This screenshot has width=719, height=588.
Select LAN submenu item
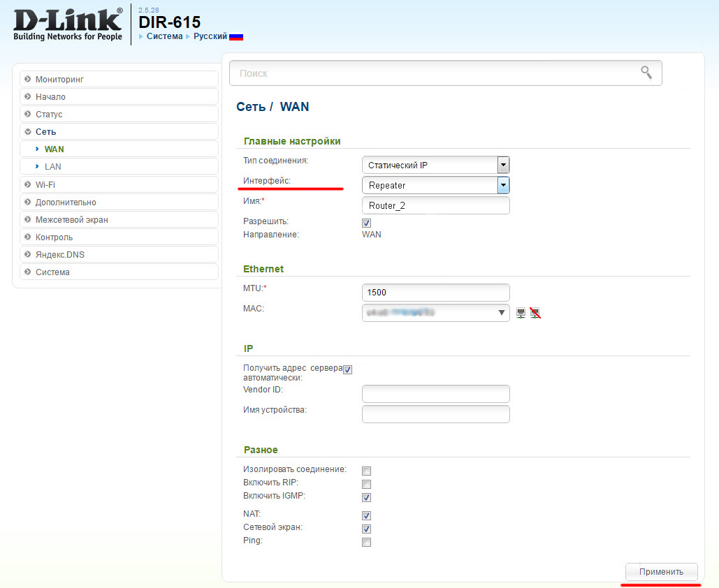pyautogui.click(x=119, y=166)
